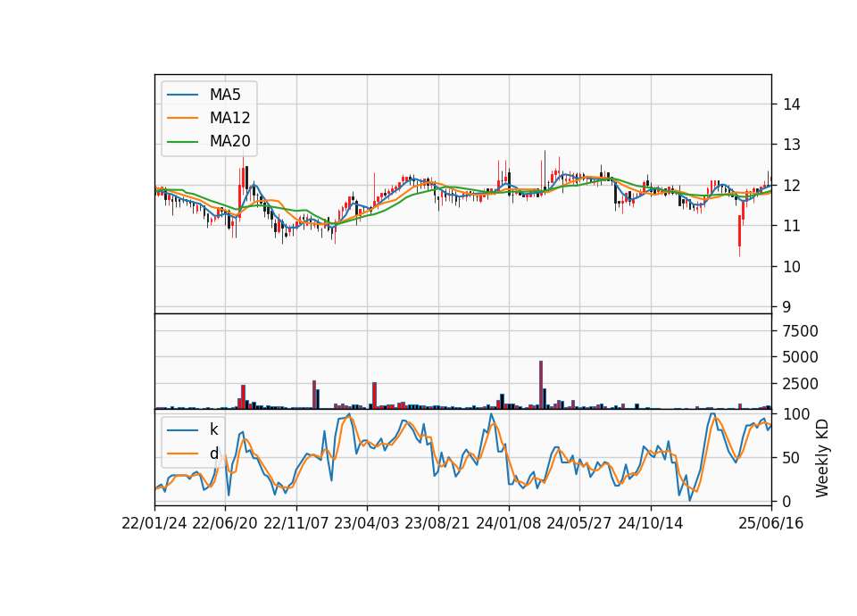This screenshot has width=857, height=616.
Task: Click the Weekly KD axis title
Action: pos(822,458)
